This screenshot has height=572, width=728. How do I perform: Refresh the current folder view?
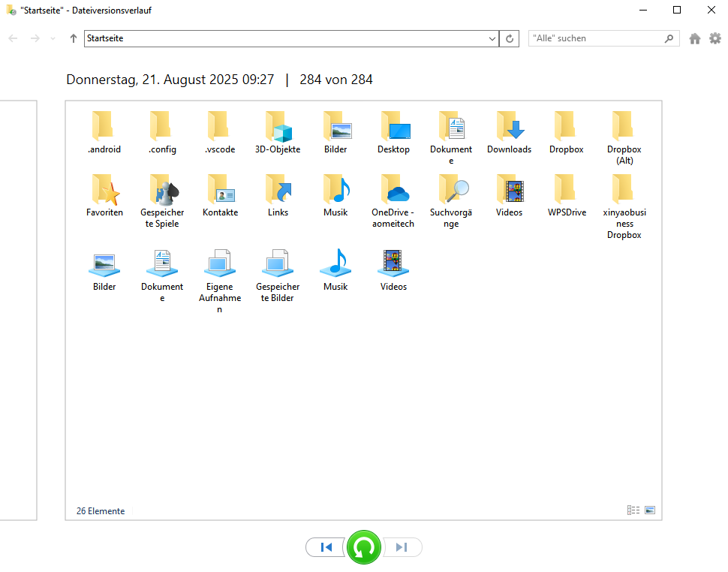[x=510, y=38]
